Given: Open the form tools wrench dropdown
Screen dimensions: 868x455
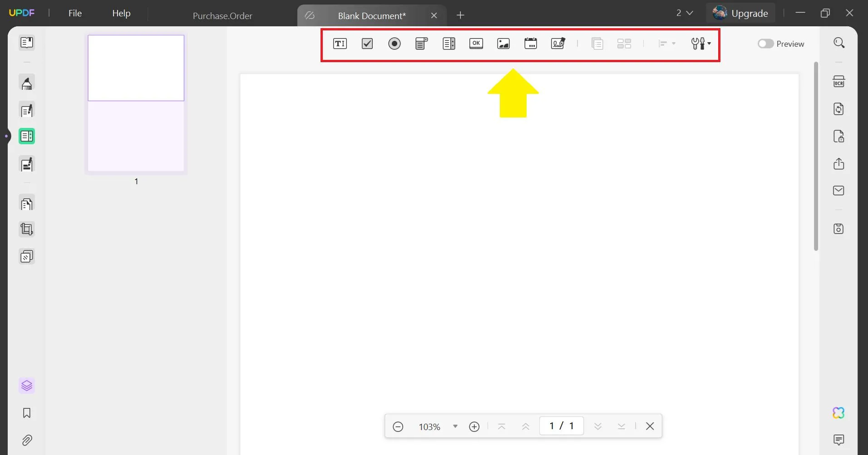Looking at the screenshot, I should [x=700, y=44].
